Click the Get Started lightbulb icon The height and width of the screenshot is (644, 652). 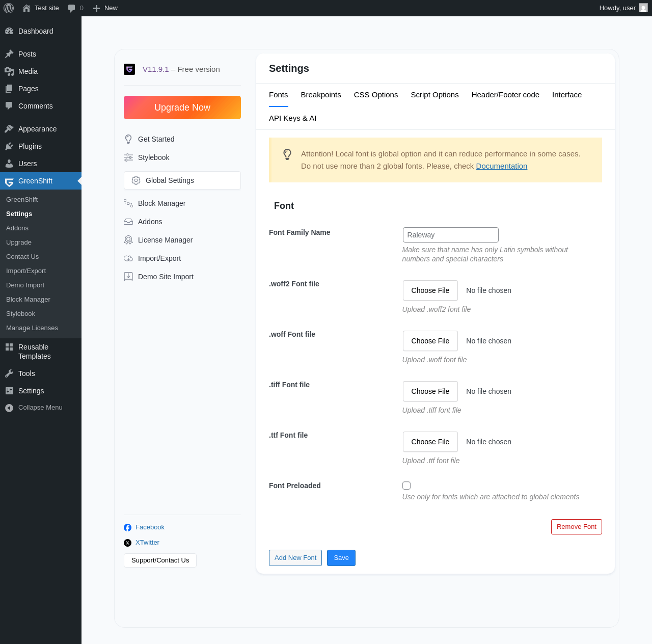pos(128,139)
